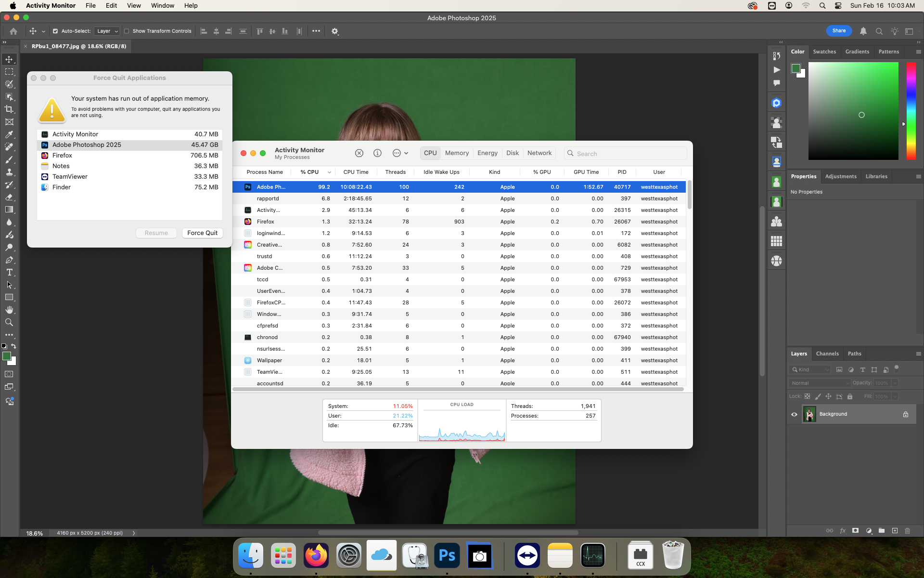Switch to the Memory tab in Activity Monitor
Image resolution: width=924 pixels, height=578 pixels.
coord(457,153)
